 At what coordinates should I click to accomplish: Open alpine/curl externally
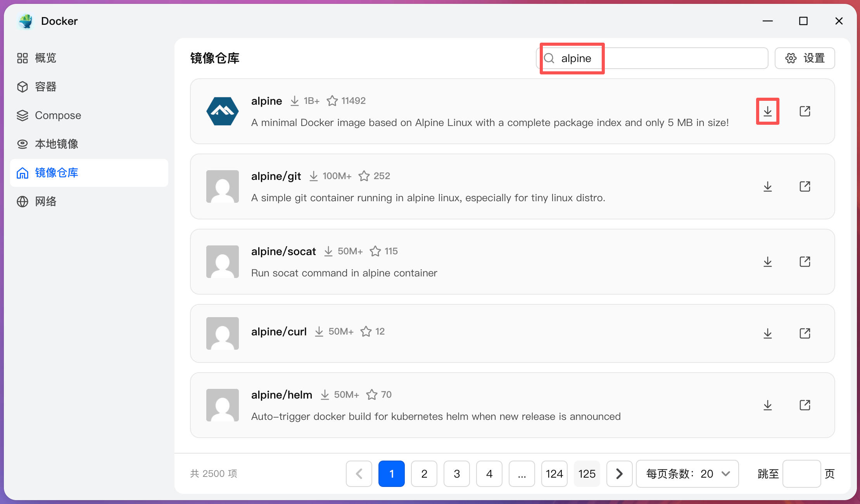[x=805, y=333]
